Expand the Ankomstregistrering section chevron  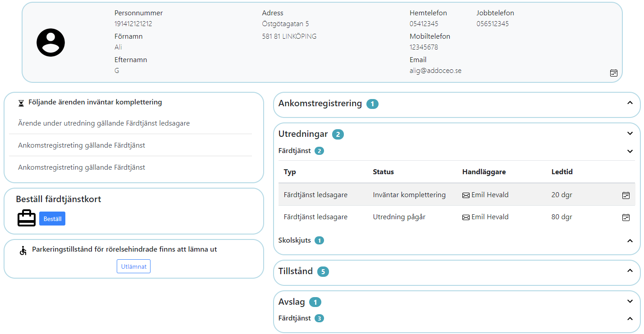point(630,103)
